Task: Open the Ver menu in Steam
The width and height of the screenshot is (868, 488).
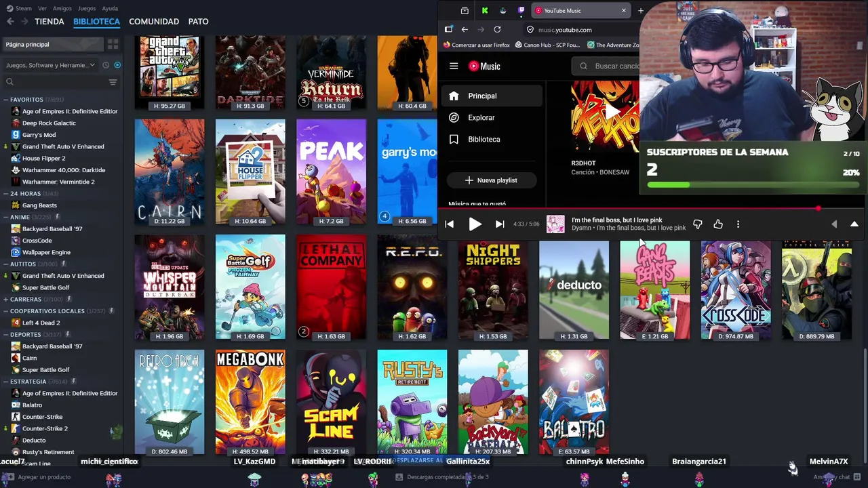Action: point(43,8)
